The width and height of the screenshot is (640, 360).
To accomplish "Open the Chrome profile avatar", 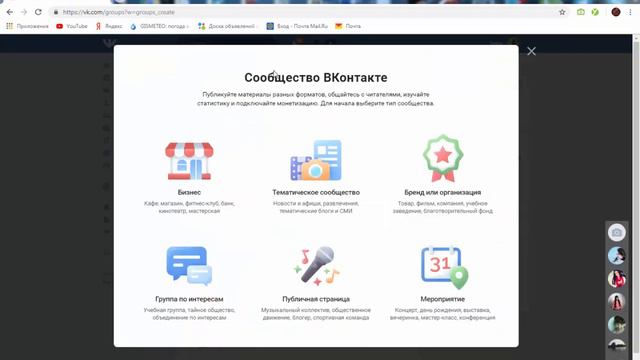I will 616,12.
